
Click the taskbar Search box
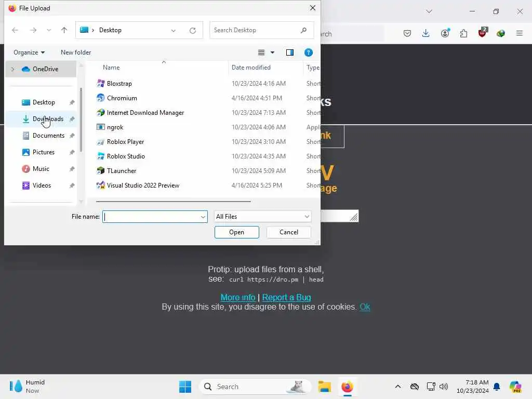tap(256, 387)
